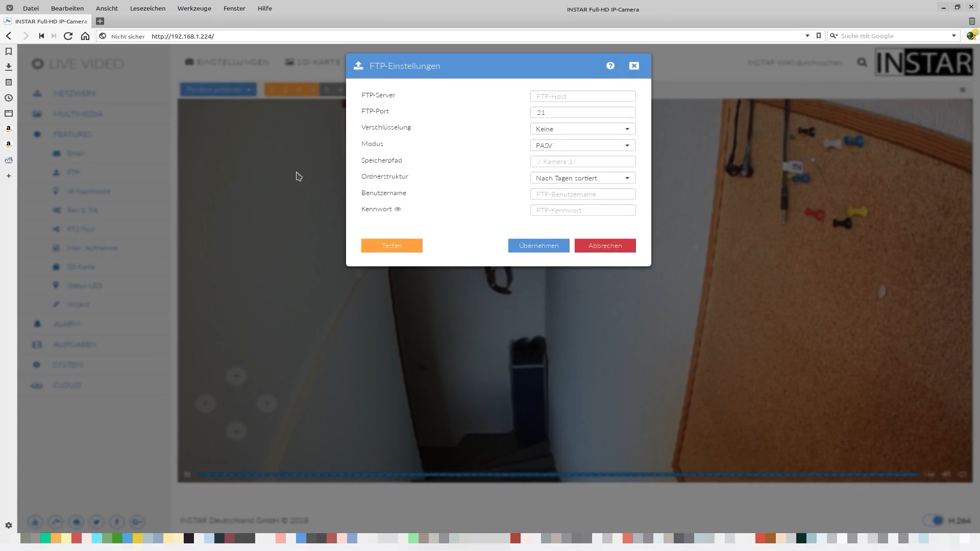Open the Vivaldi application menu icon
This screenshot has height=551, width=980.
[x=9, y=8]
